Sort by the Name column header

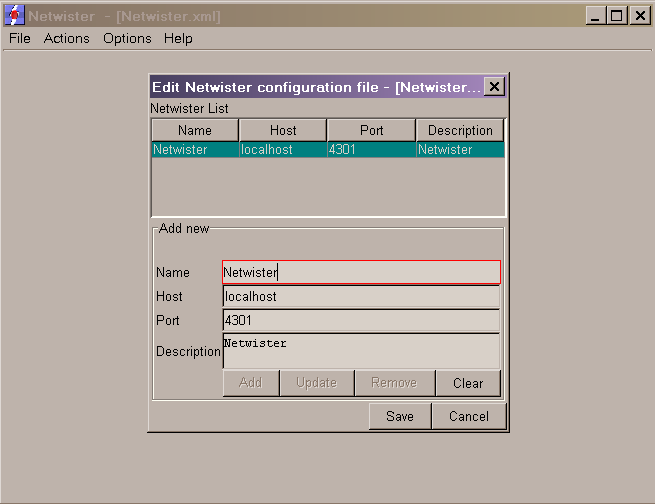tap(195, 130)
